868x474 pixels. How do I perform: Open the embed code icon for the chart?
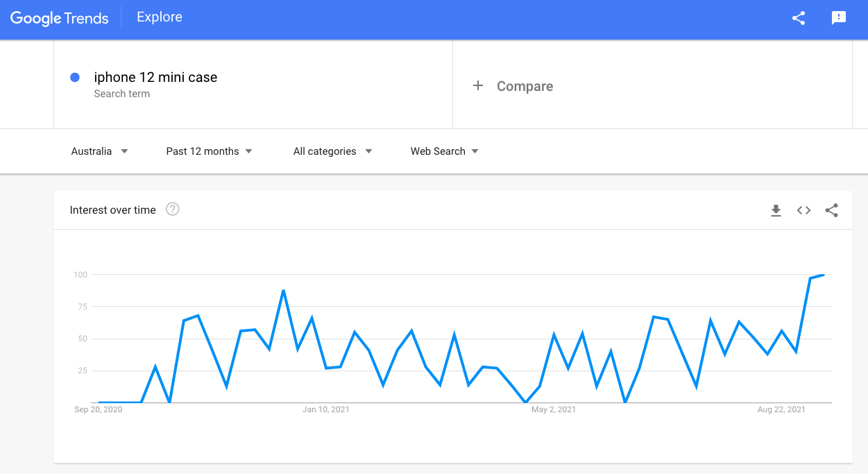[803, 210]
